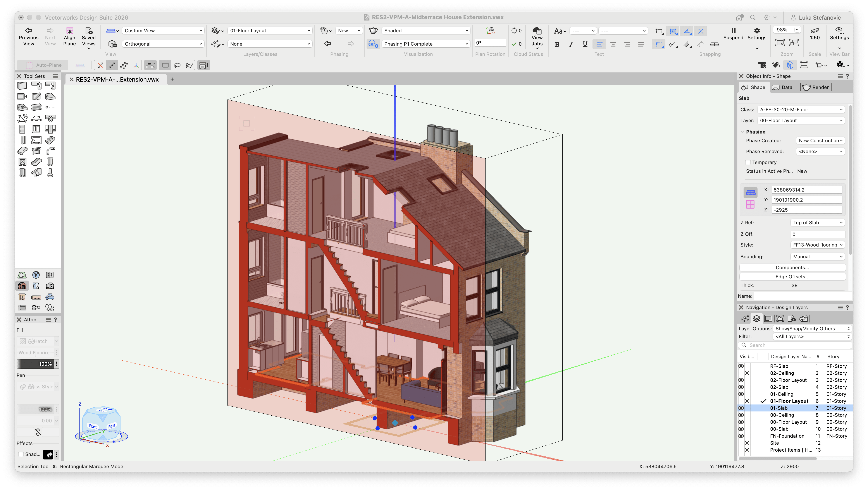This screenshot has width=868, height=490.
Task: Click the Z Off input field
Action: 817,234
